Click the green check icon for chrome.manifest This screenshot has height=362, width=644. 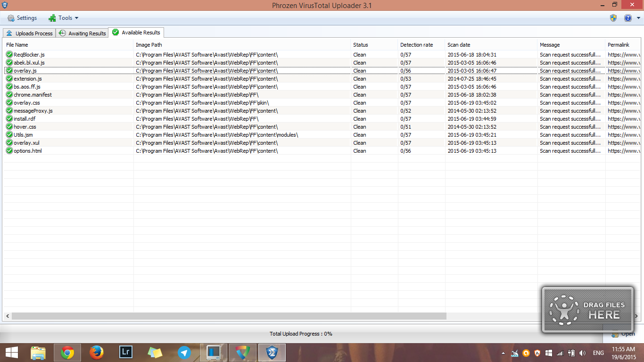(x=9, y=95)
